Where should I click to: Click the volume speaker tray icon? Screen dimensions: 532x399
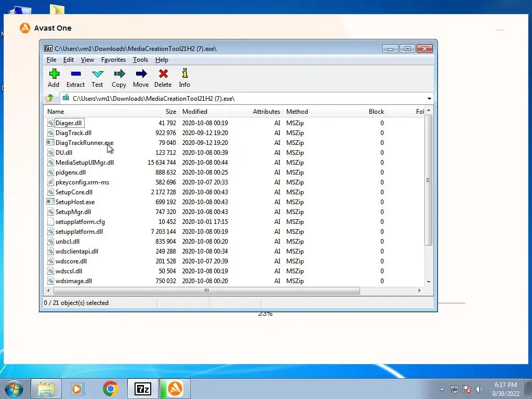click(x=480, y=389)
